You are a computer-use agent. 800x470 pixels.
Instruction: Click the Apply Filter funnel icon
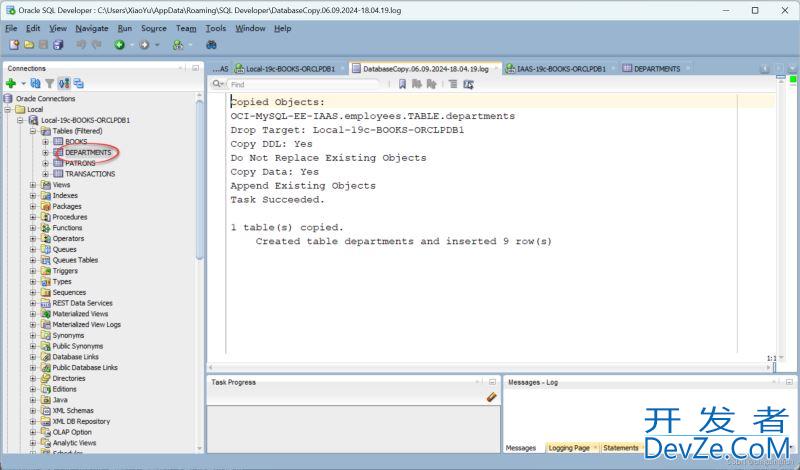(x=49, y=83)
